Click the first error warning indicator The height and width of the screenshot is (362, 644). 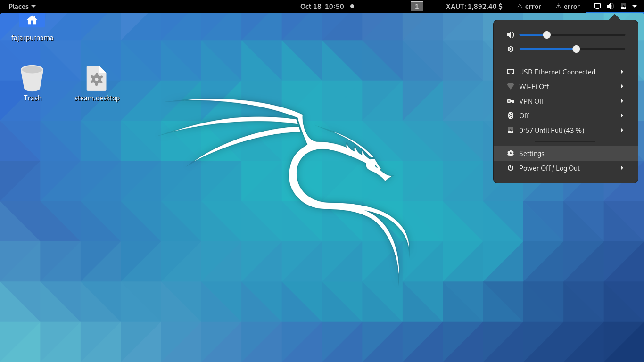pyautogui.click(x=529, y=6)
